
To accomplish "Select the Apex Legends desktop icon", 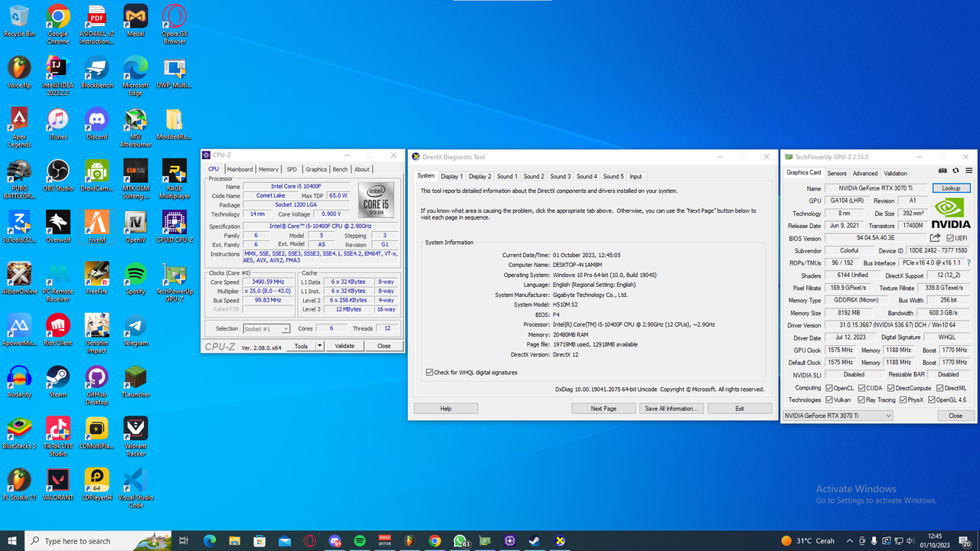I will pos(19,128).
